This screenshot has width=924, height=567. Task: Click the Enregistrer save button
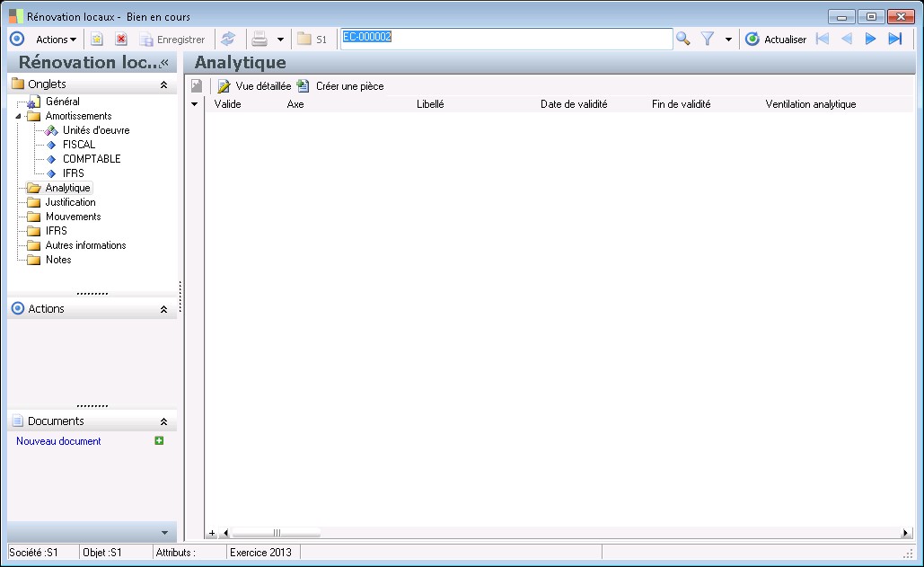[x=172, y=40]
